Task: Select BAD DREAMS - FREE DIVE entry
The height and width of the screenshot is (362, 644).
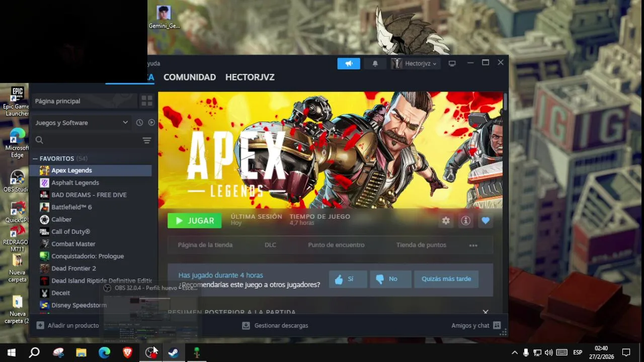Action: (91, 195)
